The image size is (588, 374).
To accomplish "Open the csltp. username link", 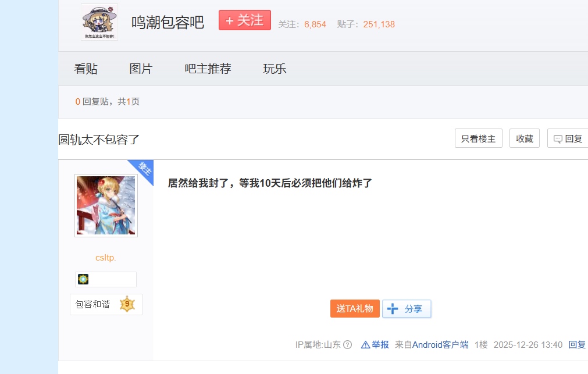I will [106, 258].
